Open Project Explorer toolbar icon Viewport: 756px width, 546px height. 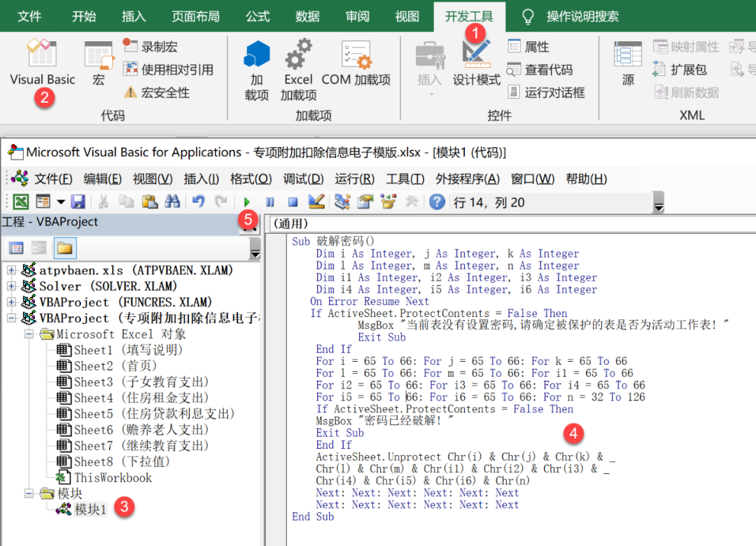coord(342,202)
